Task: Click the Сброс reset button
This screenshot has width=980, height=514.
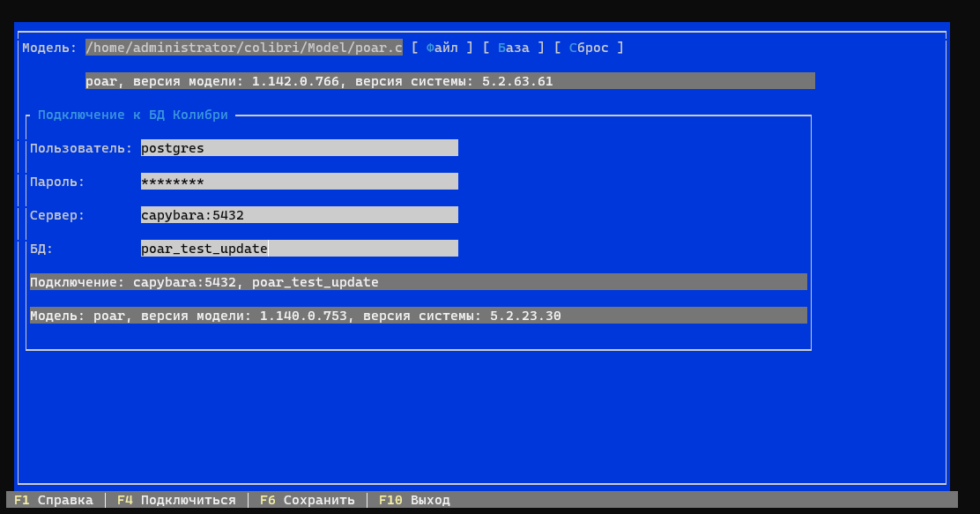Action: [x=588, y=48]
